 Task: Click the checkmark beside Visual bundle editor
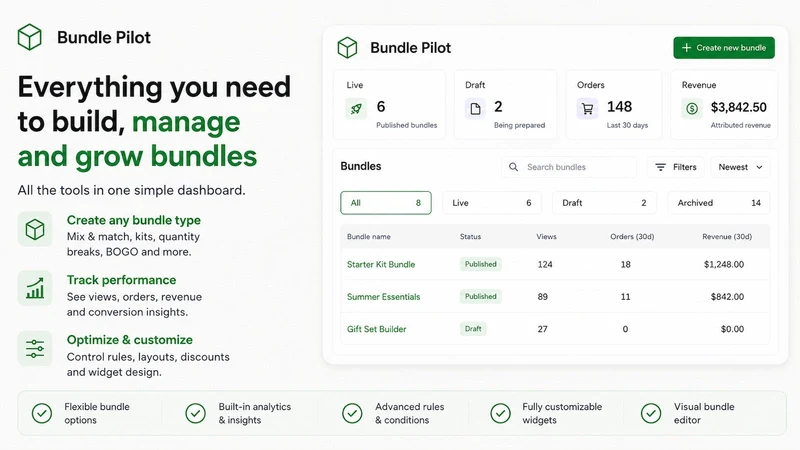pos(651,413)
